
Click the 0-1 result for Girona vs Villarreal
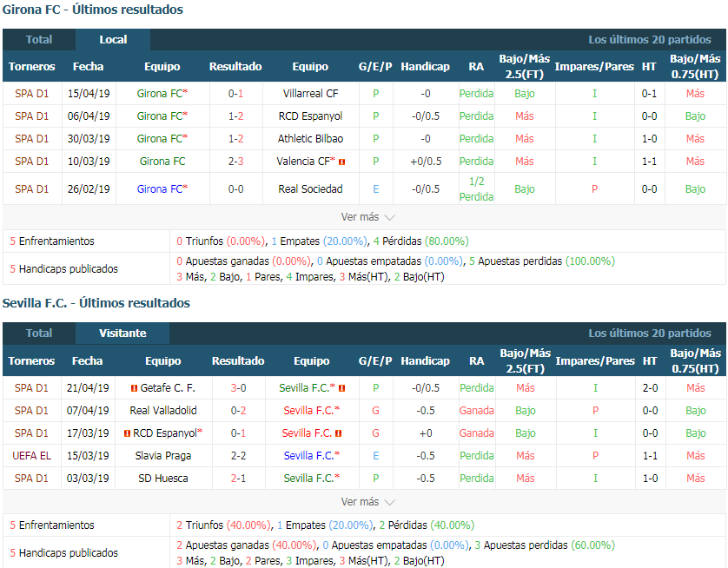coord(235,94)
